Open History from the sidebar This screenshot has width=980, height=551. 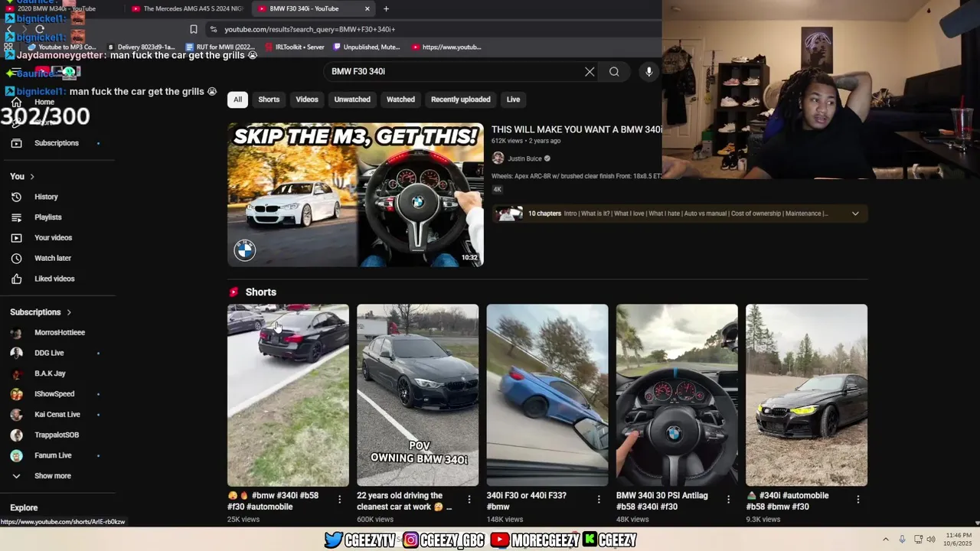click(46, 197)
